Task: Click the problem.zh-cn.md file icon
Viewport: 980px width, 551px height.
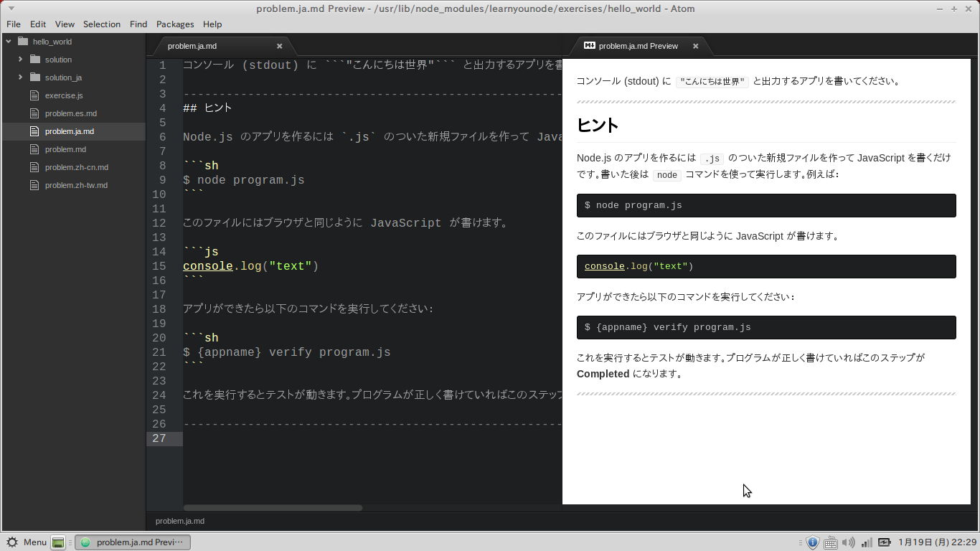Action: click(34, 167)
